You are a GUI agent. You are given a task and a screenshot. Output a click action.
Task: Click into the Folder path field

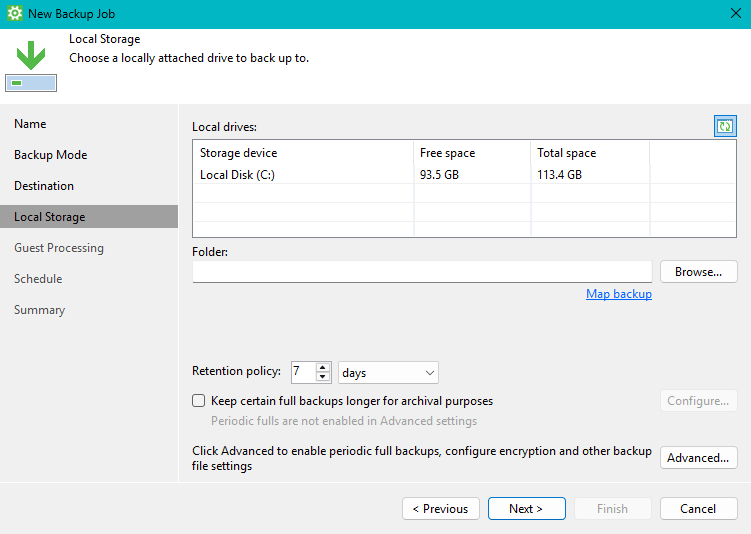coord(422,272)
